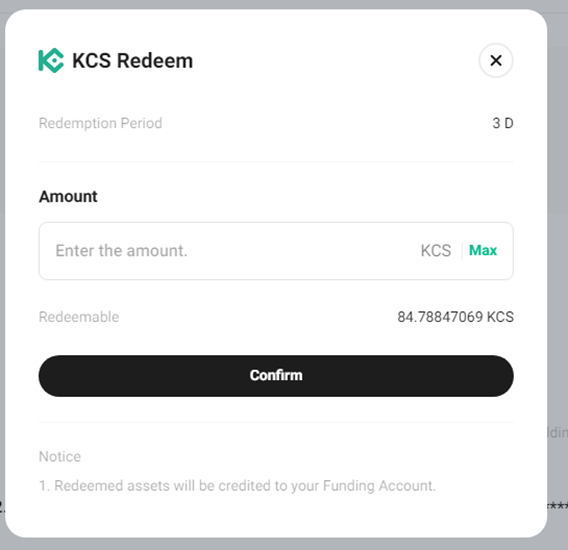Fill in the maximum amount with Max

[483, 250]
